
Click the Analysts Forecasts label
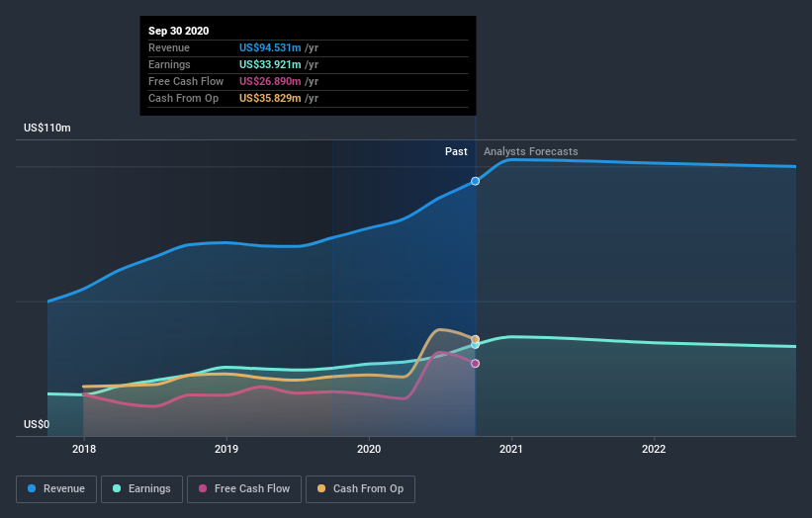(x=531, y=151)
